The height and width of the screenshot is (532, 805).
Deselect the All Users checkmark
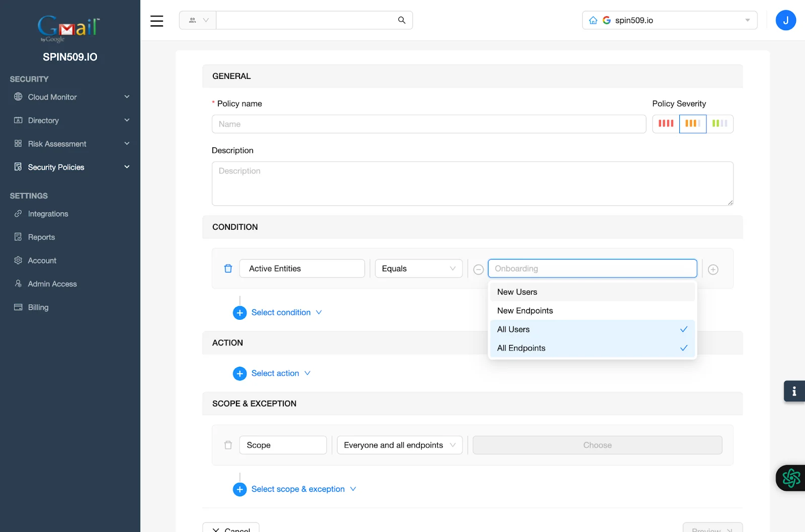[683, 329]
